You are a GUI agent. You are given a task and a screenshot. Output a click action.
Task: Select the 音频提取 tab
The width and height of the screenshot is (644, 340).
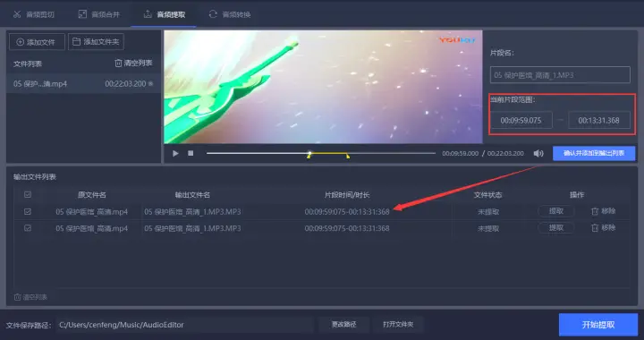pyautogui.click(x=165, y=14)
